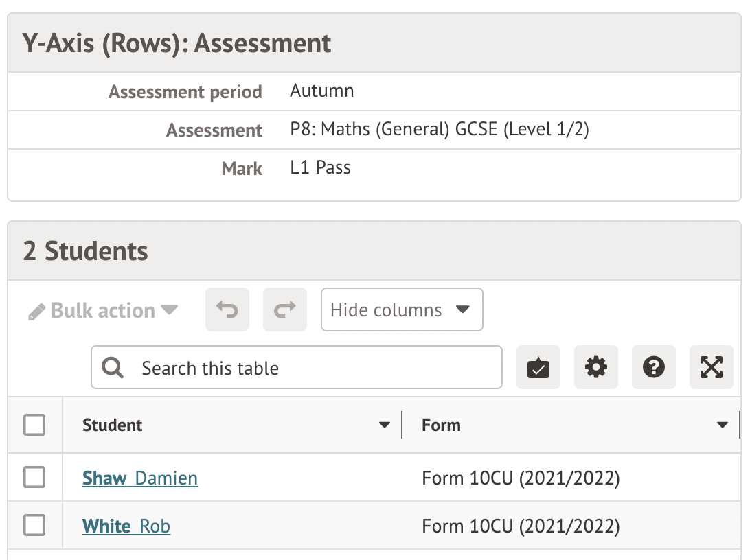Open Shaw Damien's student profile link

pyautogui.click(x=140, y=478)
